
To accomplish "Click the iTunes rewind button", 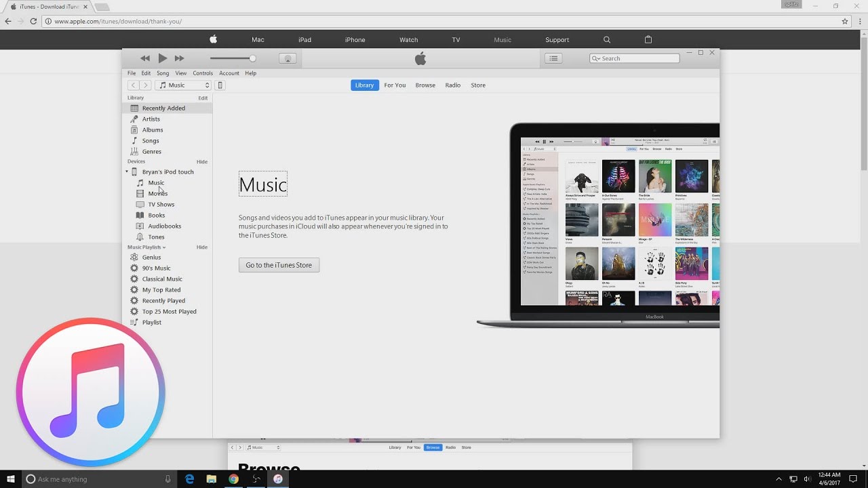I will [144, 58].
